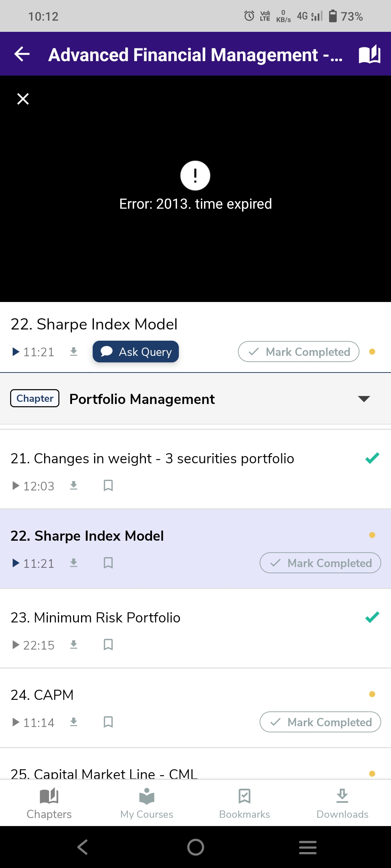
Task: Download lesson 23 Minimum Risk Portfolio
Action: (73, 644)
